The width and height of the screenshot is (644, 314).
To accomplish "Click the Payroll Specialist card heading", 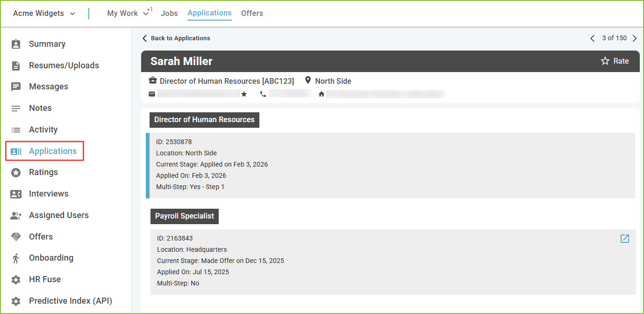I will pos(185,216).
